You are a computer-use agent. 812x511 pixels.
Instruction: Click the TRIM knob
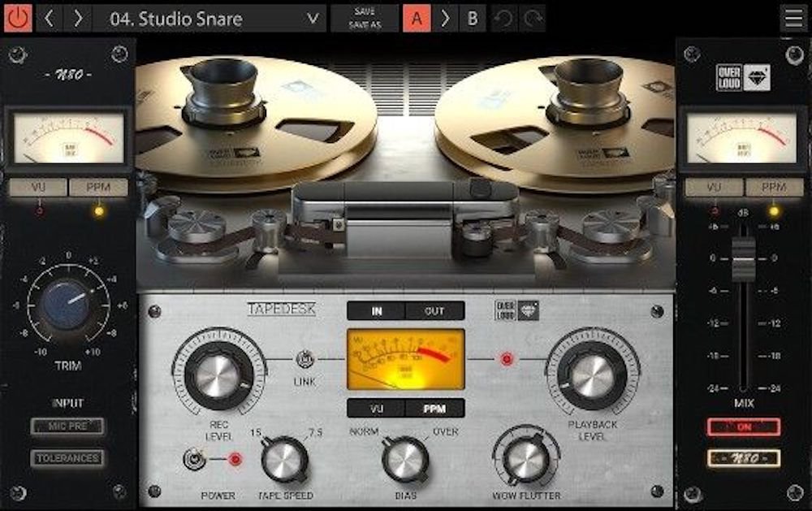68,304
